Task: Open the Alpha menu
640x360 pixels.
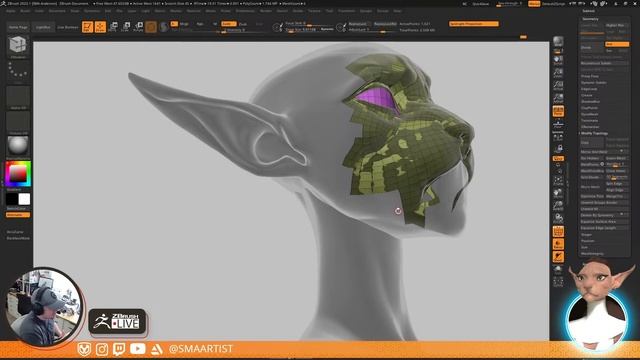Action: (11, 11)
